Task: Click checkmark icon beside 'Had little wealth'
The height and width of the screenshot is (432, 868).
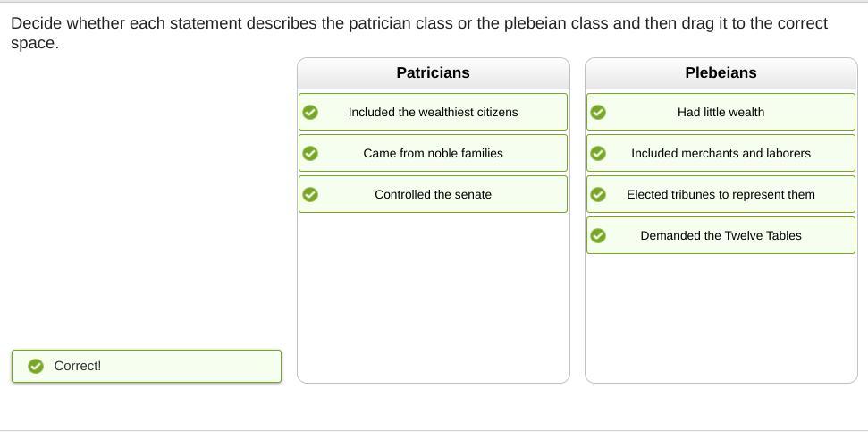Action: 598,113
